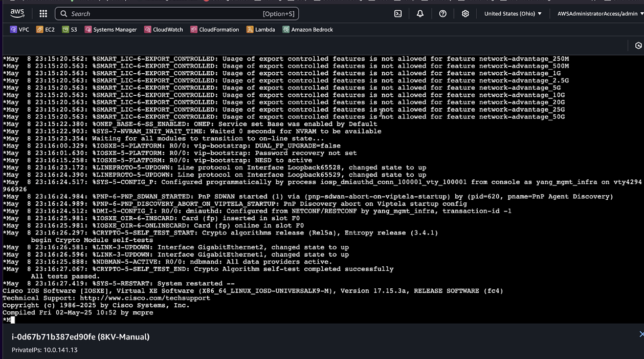Screen dimensions: 644x359
Task: Open the AWS services grid menu
Action: click(x=43, y=14)
